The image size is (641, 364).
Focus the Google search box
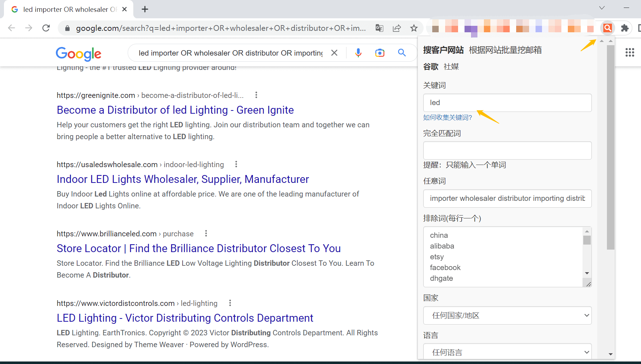pyautogui.click(x=230, y=53)
